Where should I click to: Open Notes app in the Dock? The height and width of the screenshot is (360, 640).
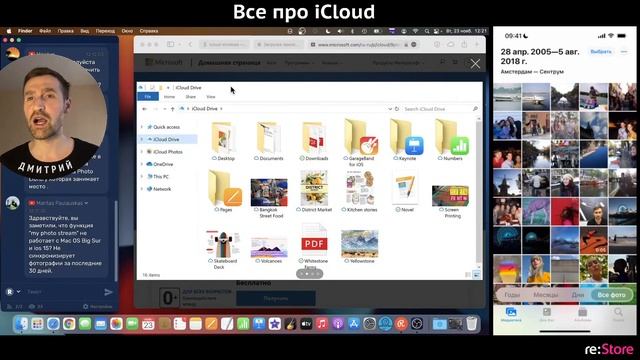pyautogui.click(x=196, y=324)
